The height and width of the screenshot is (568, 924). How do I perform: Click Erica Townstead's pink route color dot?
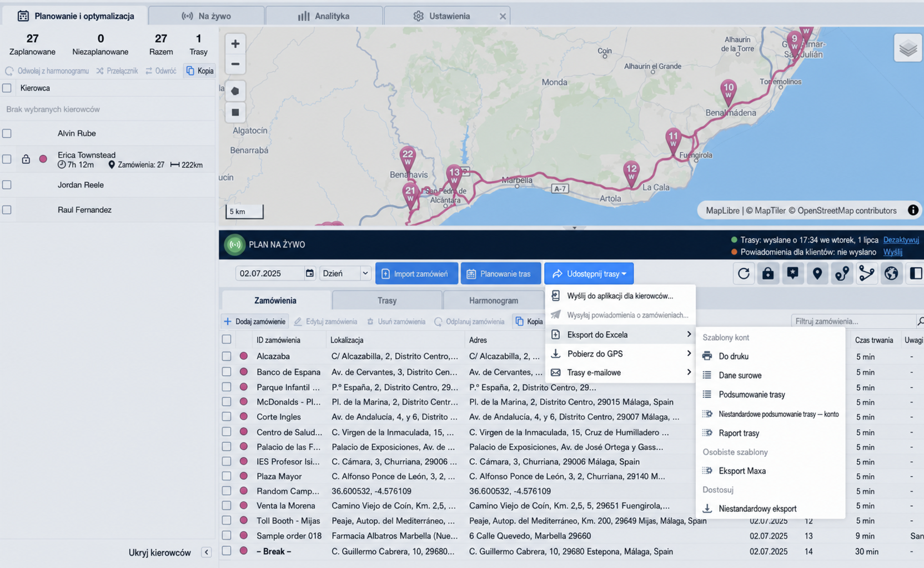[x=43, y=159]
